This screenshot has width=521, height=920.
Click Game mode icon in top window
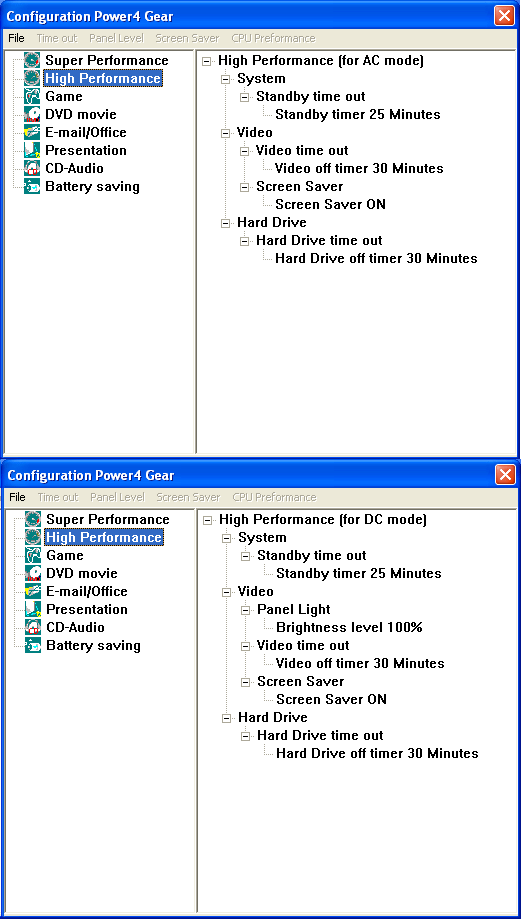[32, 96]
